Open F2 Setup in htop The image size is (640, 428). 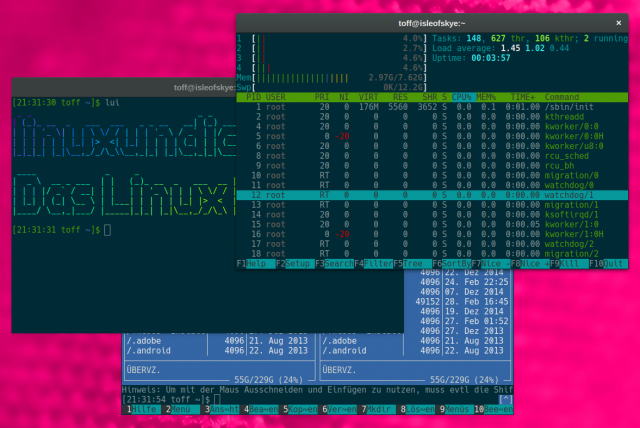296,264
